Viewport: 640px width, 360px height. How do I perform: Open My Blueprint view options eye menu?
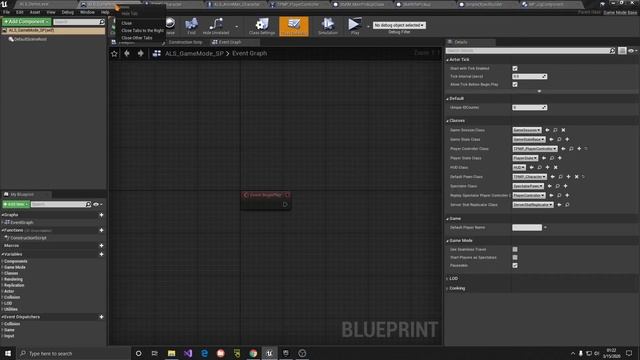tap(98, 204)
